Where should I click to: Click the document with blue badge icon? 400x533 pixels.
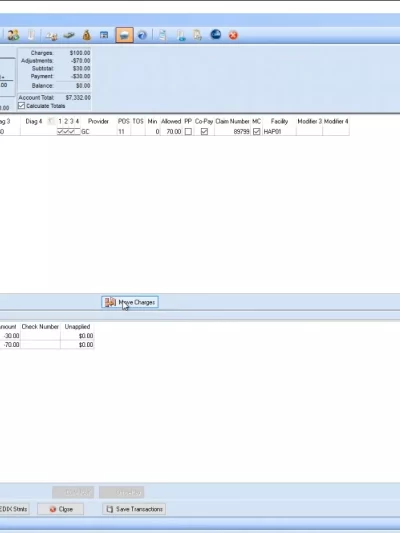[x=181, y=35]
